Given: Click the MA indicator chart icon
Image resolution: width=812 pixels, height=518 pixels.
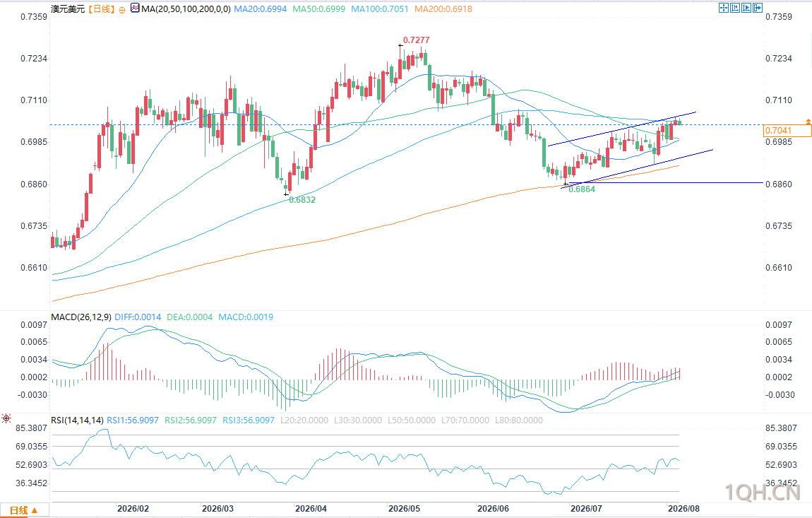Looking at the screenshot, I should pyautogui.click(x=135, y=8).
